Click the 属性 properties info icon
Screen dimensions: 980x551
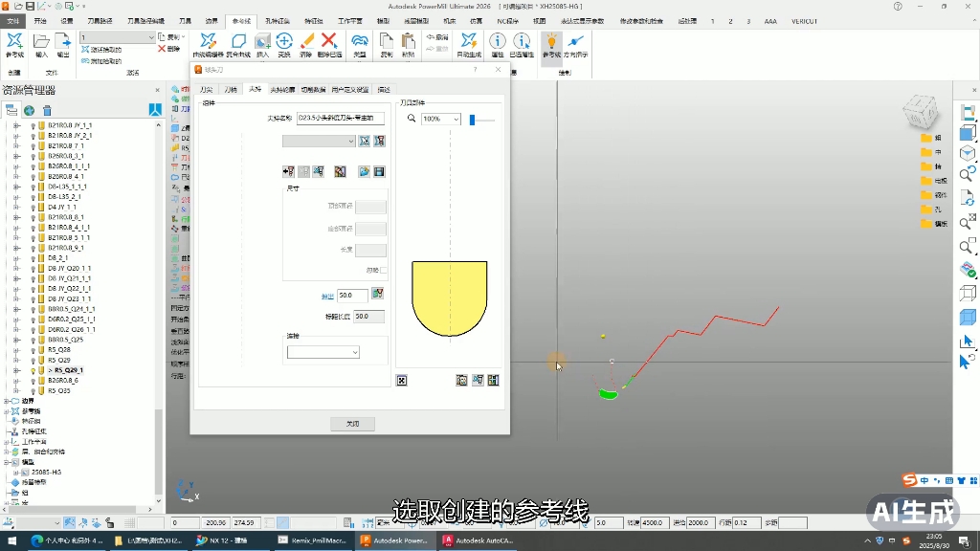(x=498, y=41)
